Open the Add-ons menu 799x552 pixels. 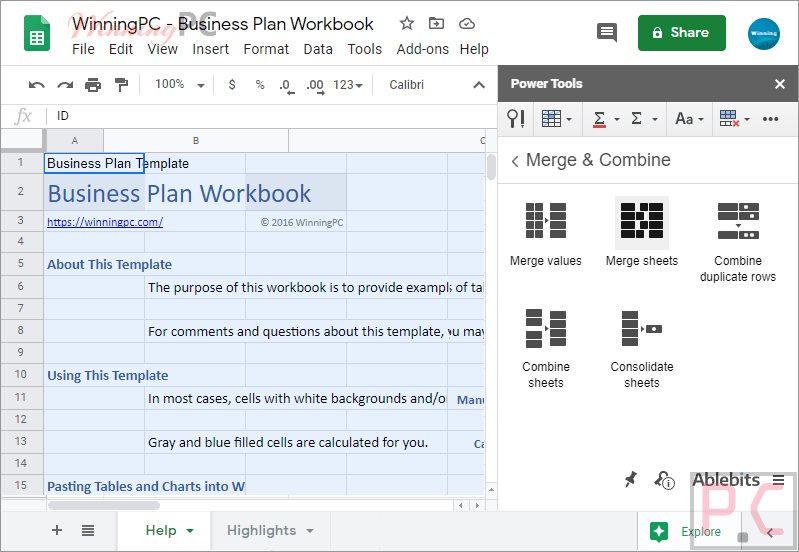coord(422,49)
